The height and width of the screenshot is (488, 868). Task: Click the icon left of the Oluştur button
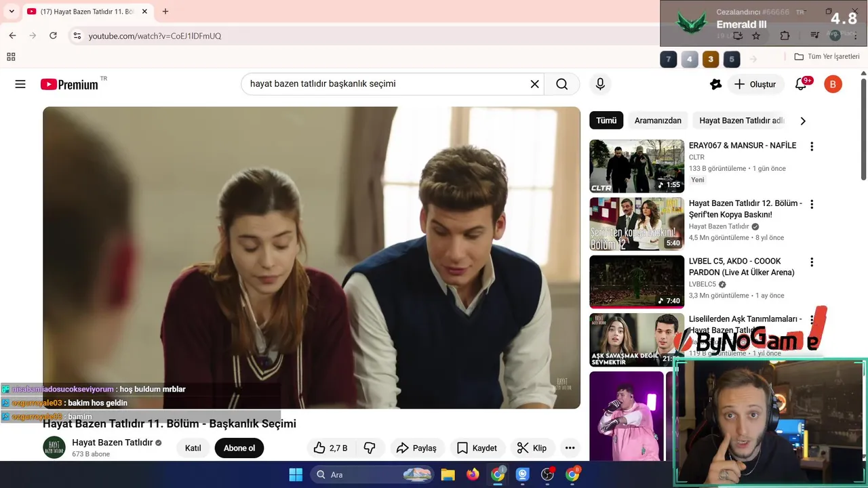715,84
